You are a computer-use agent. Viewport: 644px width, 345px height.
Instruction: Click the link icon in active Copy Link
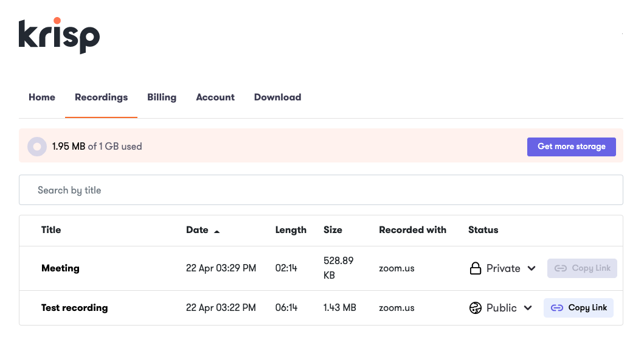click(557, 308)
